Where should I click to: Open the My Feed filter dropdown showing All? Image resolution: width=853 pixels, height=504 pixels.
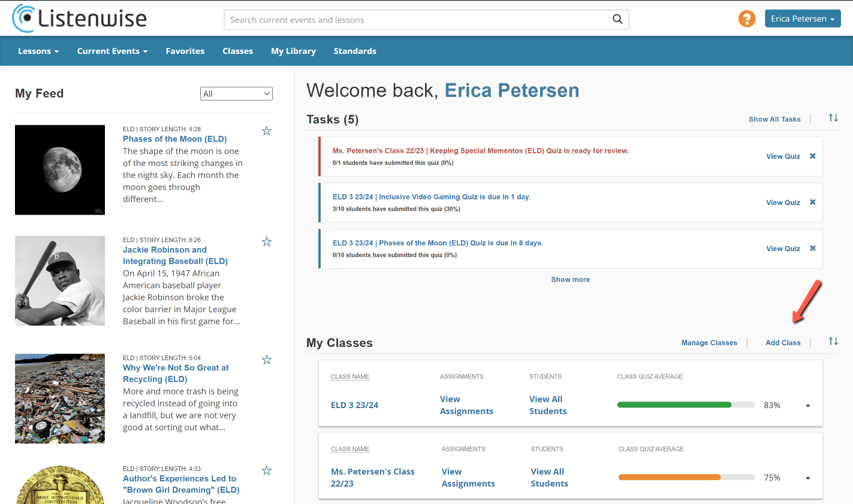236,93
